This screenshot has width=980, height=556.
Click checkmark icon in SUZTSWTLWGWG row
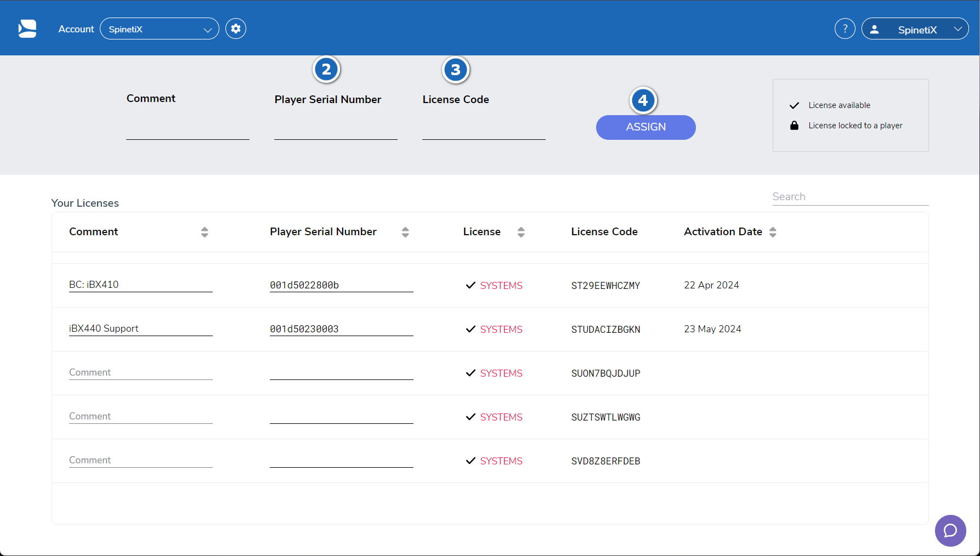tap(471, 417)
